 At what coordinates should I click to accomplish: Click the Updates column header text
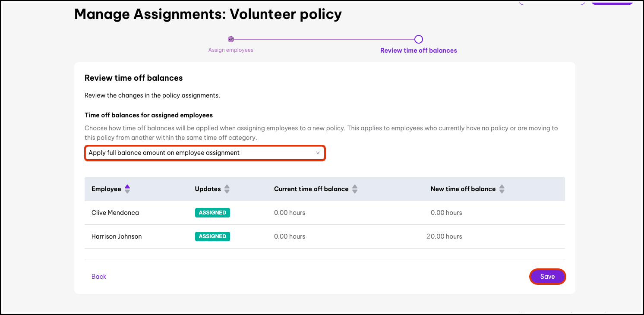pos(208,189)
